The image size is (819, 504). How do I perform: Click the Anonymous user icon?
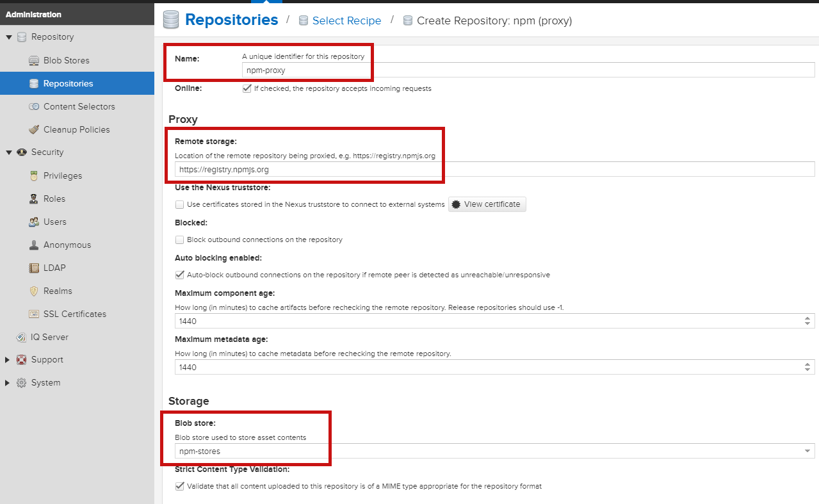pos(34,245)
